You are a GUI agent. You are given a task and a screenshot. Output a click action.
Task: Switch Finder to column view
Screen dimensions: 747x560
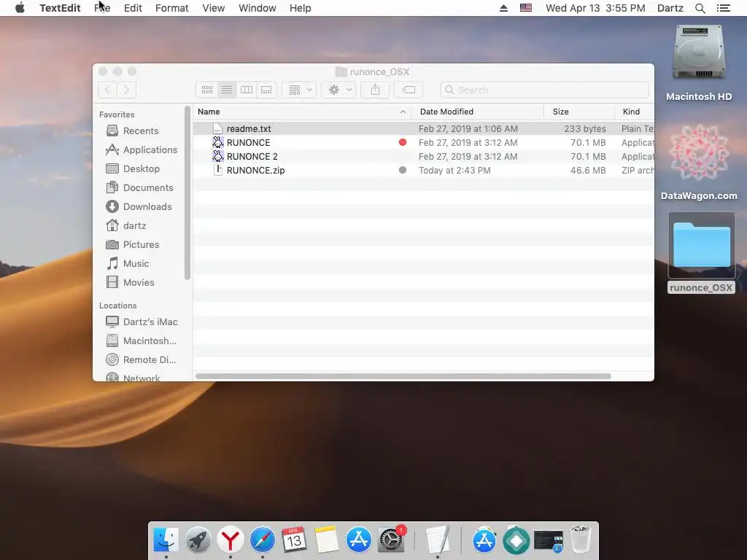tap(247, 90)
